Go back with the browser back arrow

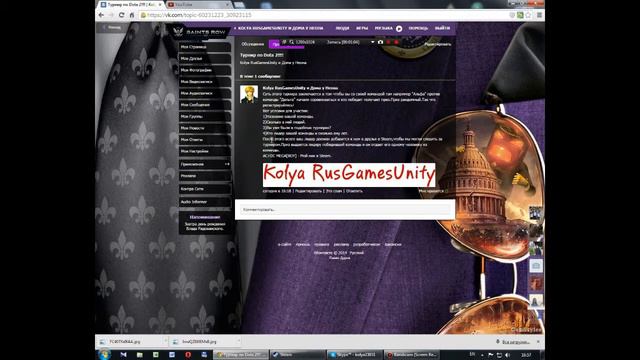101,15
